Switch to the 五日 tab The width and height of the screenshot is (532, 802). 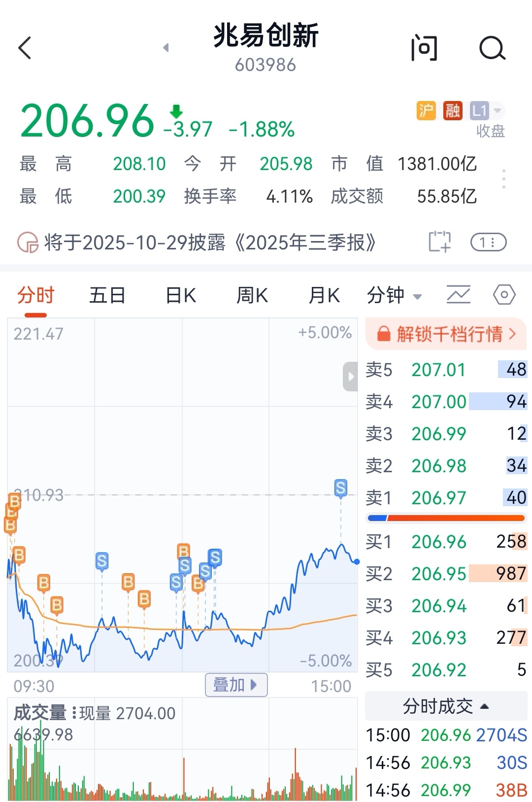[x=107, y=296]
